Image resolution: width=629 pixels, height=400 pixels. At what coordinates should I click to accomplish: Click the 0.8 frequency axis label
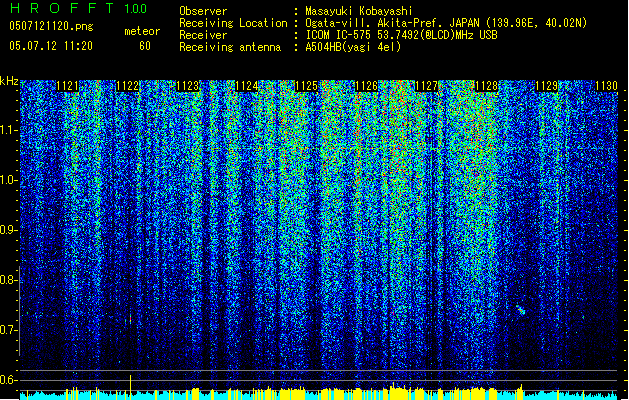pos(8,280)
